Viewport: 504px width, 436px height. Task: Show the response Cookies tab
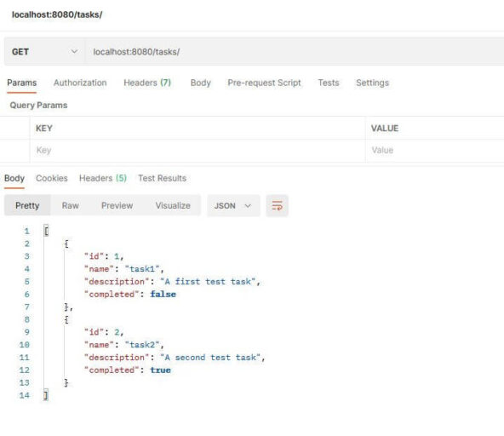click(x=52, y=178)
